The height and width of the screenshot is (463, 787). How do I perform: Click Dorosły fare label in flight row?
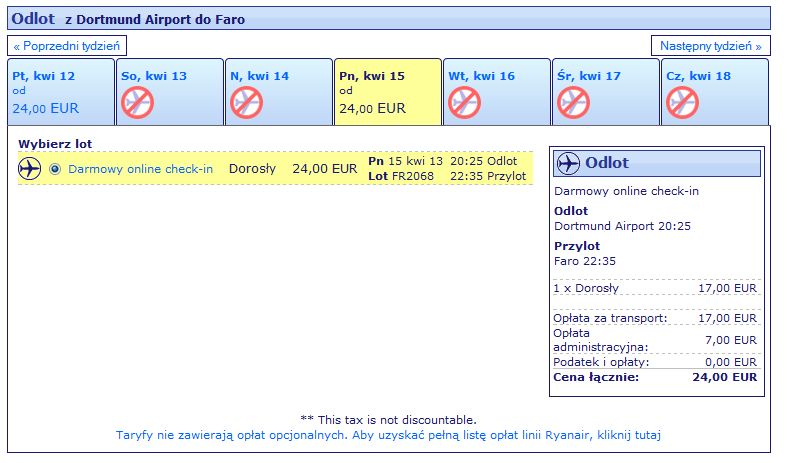point(252,169)
